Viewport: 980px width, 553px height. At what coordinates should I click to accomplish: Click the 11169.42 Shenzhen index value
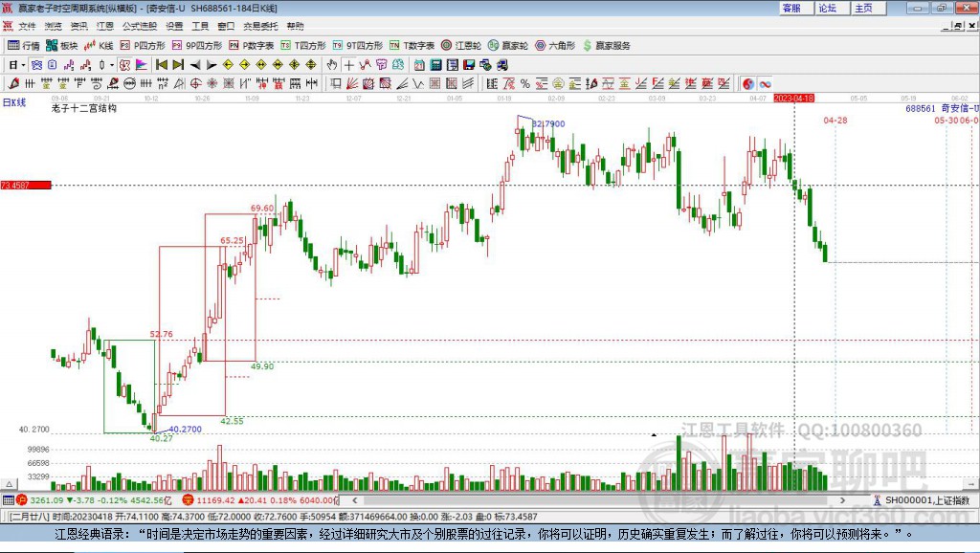pyautogui.click(x=215, y=499)
